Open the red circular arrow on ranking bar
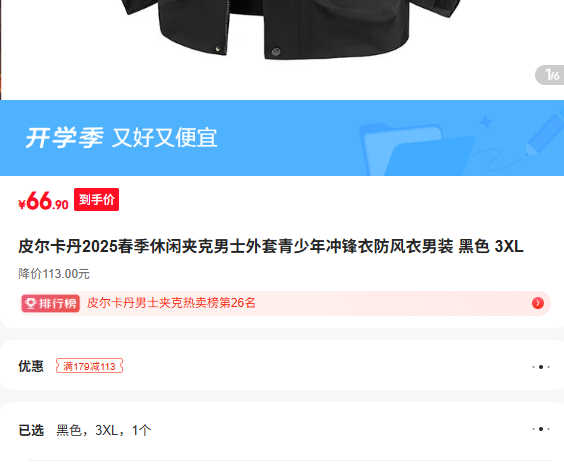 point(538,303)
